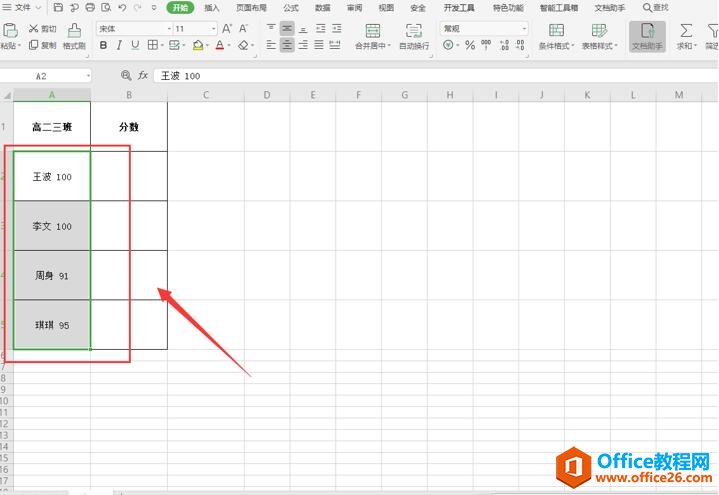Click the Paste (粘贴) clipboard icon

[10, 30]
